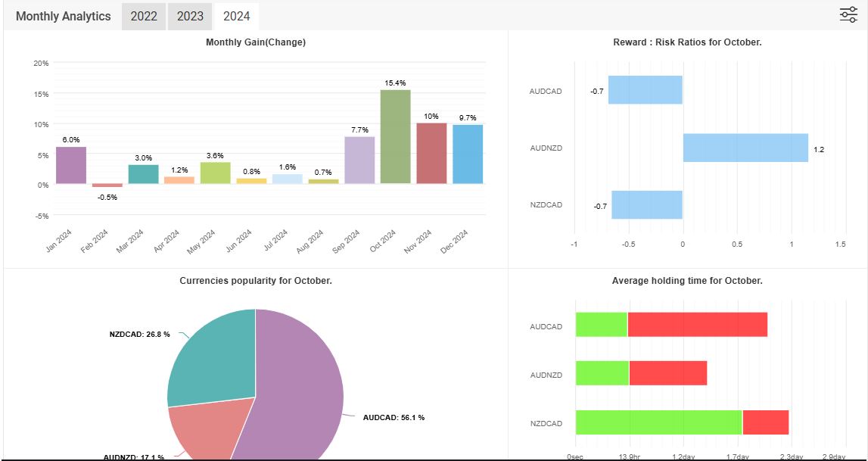This screenshot has height=461, width=868.
Task: Click the January 6.0% gain bar
Action: (x=70, y=165)
